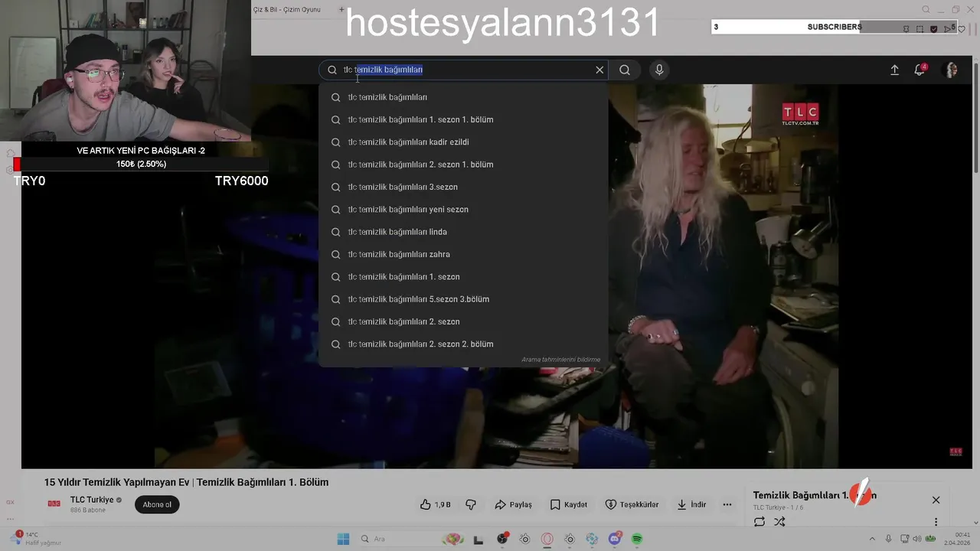The image size is (980, 551).
Task: Click the system tray microphone icon
Action: click(888, 539)
